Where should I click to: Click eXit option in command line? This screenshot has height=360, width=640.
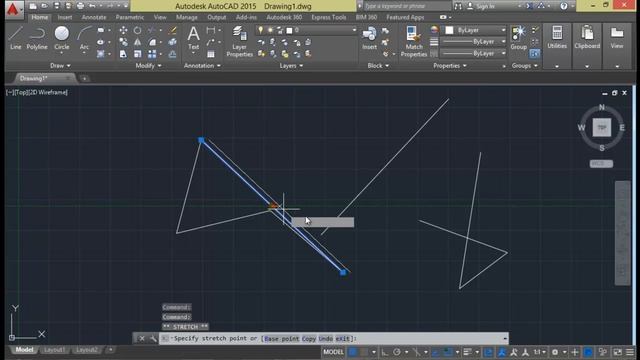click(343, 338)
